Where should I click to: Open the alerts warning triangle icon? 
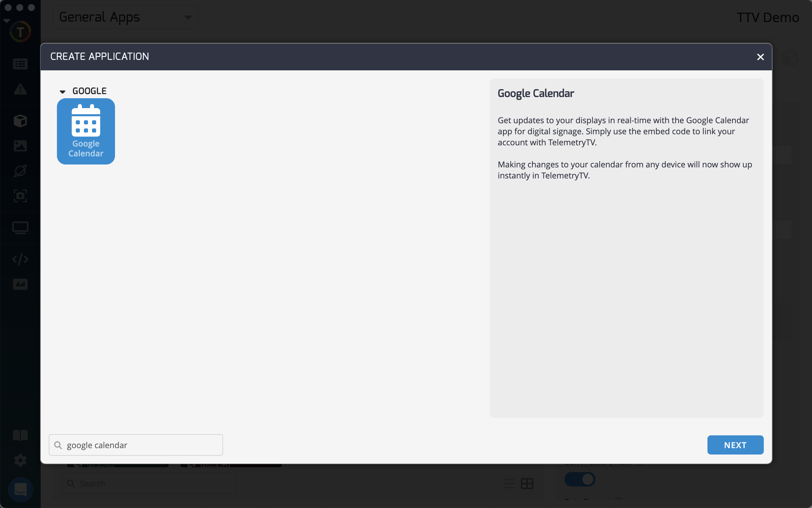(x=20, y=90)
